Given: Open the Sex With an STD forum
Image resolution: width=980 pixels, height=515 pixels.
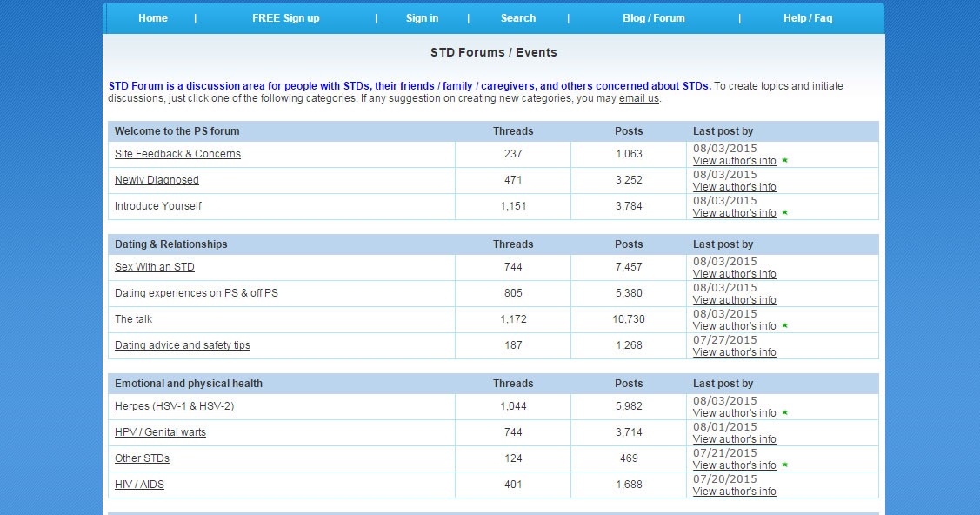Looking at the screenshot, I should [x=155, y=267].
